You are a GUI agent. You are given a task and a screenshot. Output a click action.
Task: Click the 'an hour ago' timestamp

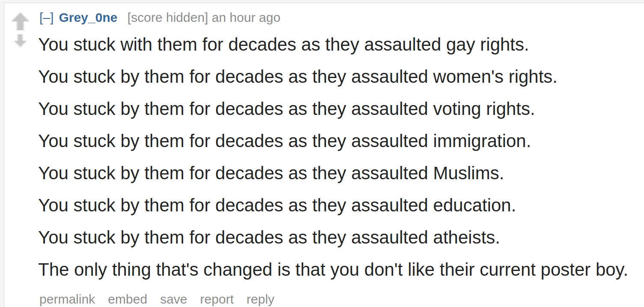[x=246, y=18]
